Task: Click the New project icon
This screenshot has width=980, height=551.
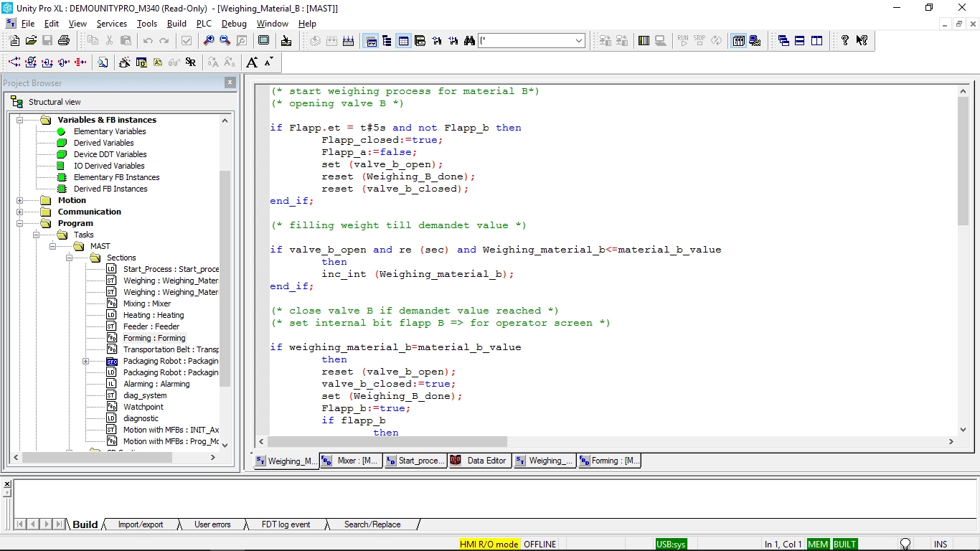Action: [14, 41]
